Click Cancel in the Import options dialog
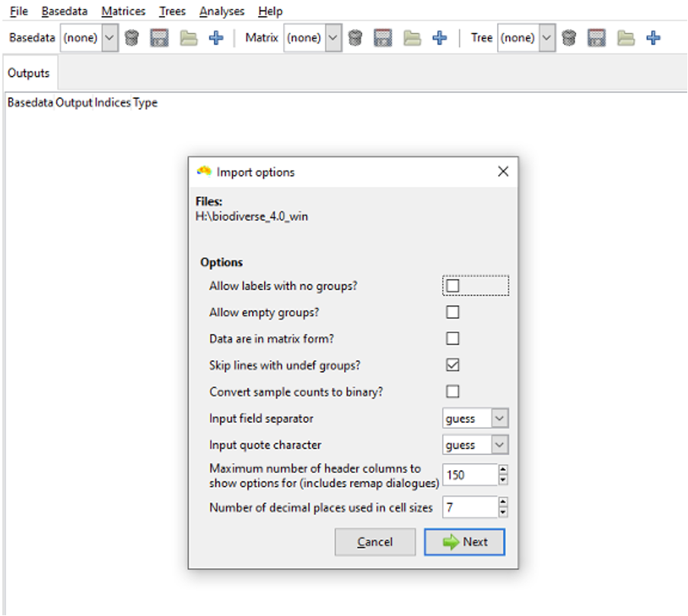Image resolution: width=688 pixels, height=616 pixels. point(375,542)
